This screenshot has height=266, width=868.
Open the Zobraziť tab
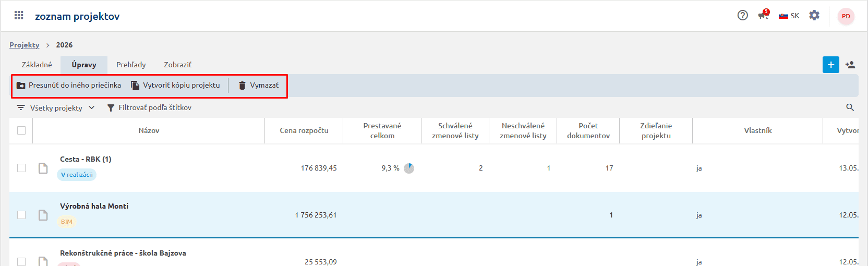tap(178, 65)
